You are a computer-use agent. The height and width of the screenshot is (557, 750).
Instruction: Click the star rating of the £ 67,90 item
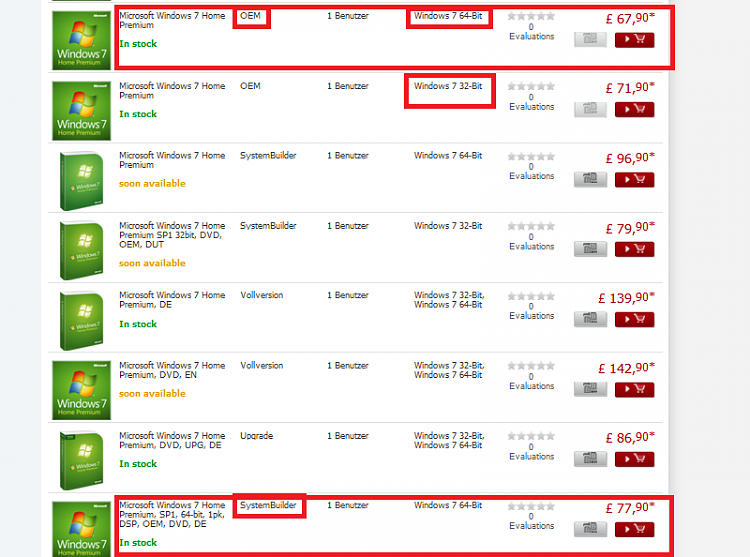531,16
